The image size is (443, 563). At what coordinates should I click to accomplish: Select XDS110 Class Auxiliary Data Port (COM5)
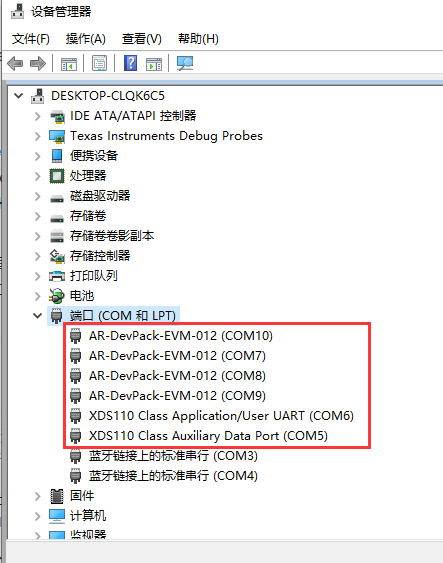pos(208,436)
